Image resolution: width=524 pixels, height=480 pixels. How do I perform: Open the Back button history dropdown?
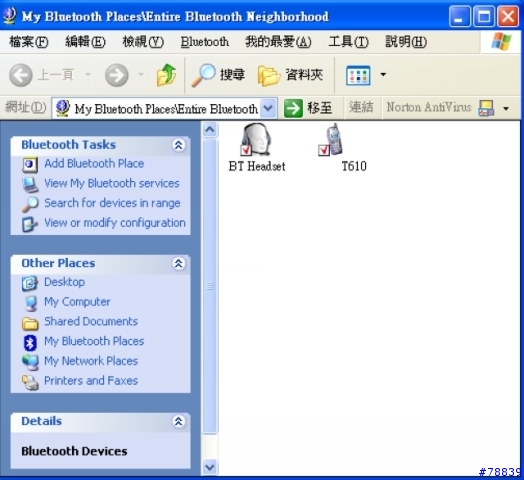point(88,75)
